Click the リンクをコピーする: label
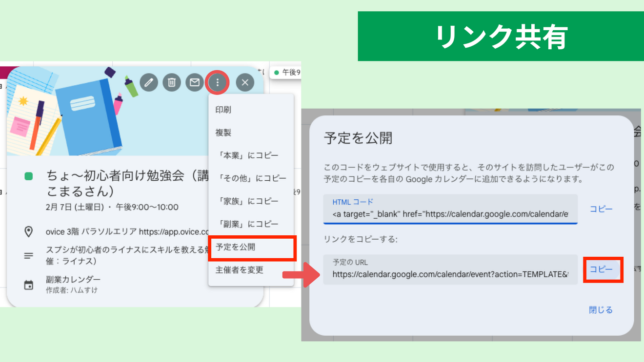This screenshot has height=362, width=644. coord(361,239)
